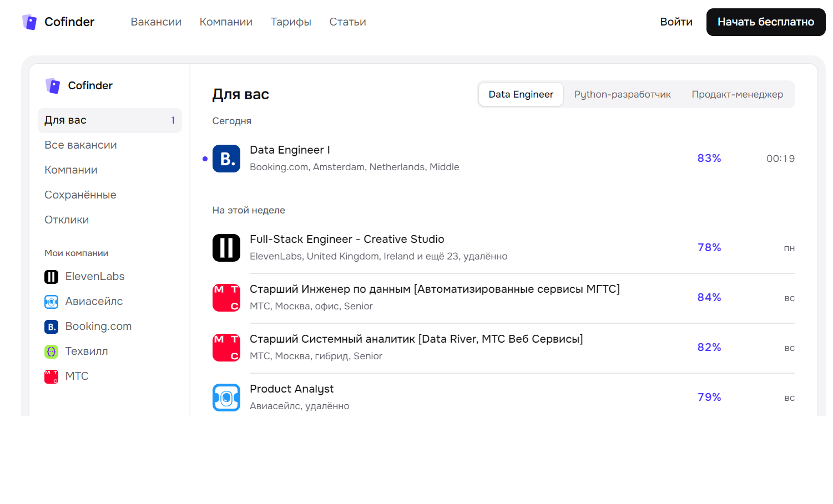Open Авиасейлс company name in sidebar
The image size is (833, 504).
point(94,301)
